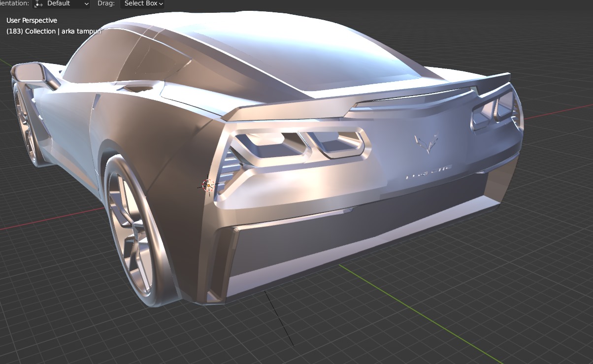Open the Drag 'Select Box' dropdown
The image size is (593, 364).
[x=142, y=4]
